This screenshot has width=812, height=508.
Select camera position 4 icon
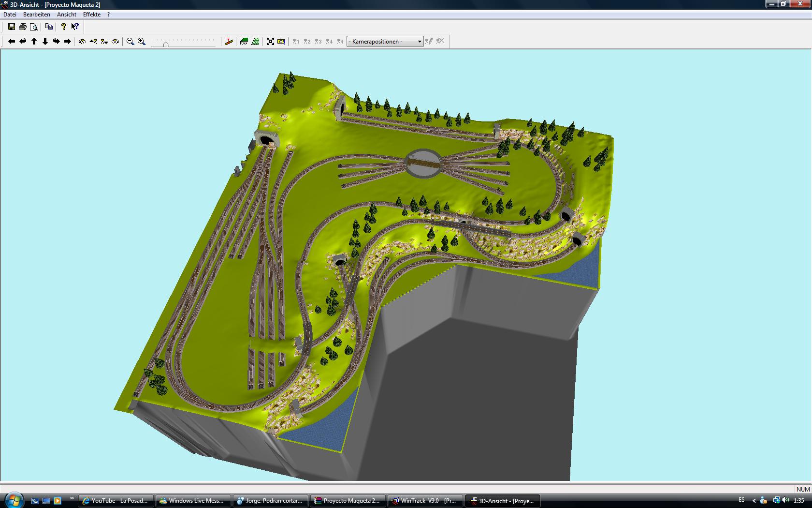click(329, 42)
